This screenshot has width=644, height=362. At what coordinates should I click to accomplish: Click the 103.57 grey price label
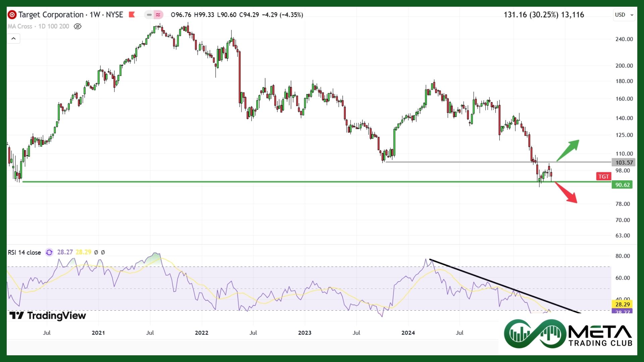[x=624, y=163]
